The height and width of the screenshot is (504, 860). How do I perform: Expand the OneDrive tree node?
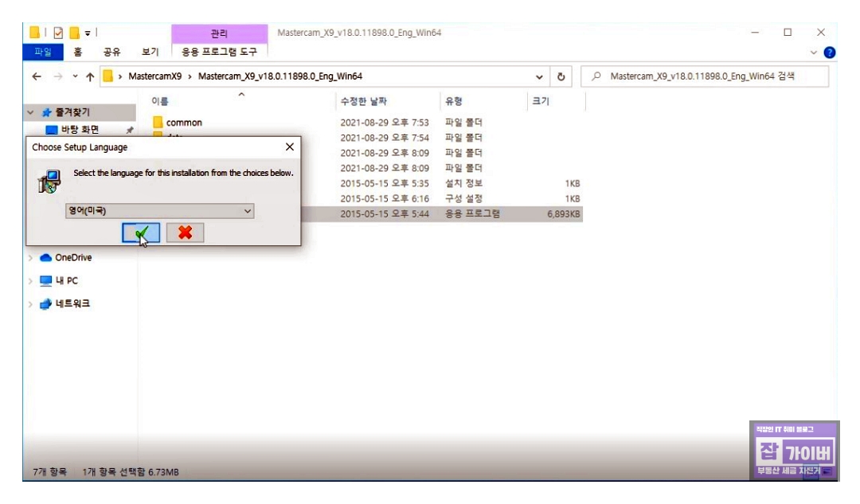click(x=30, y=258)
